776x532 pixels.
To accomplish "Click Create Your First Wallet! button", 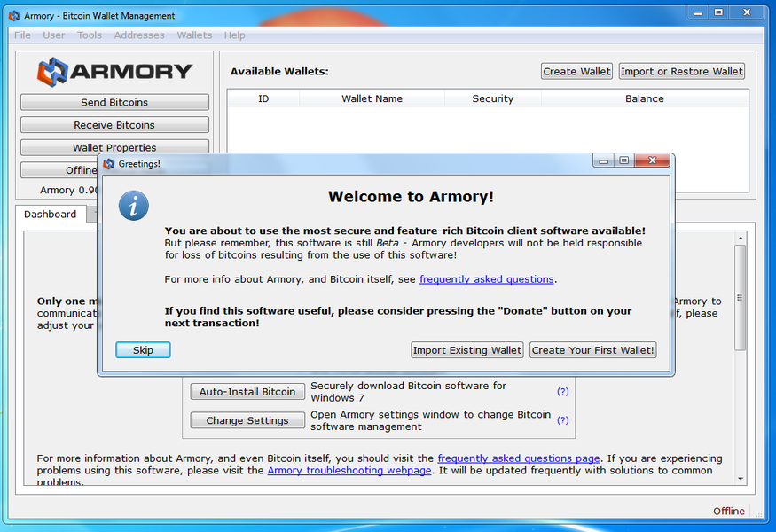I will [593, 350].
